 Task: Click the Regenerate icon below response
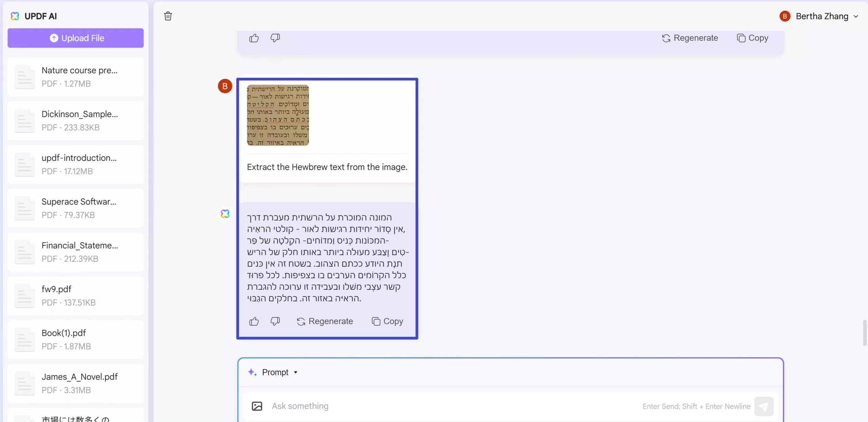(x=301, y=321)
